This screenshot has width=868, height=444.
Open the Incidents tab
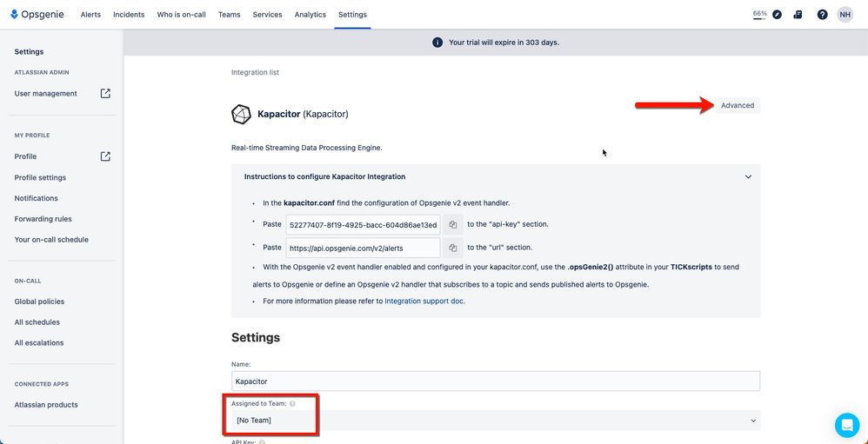pos(129,15)
